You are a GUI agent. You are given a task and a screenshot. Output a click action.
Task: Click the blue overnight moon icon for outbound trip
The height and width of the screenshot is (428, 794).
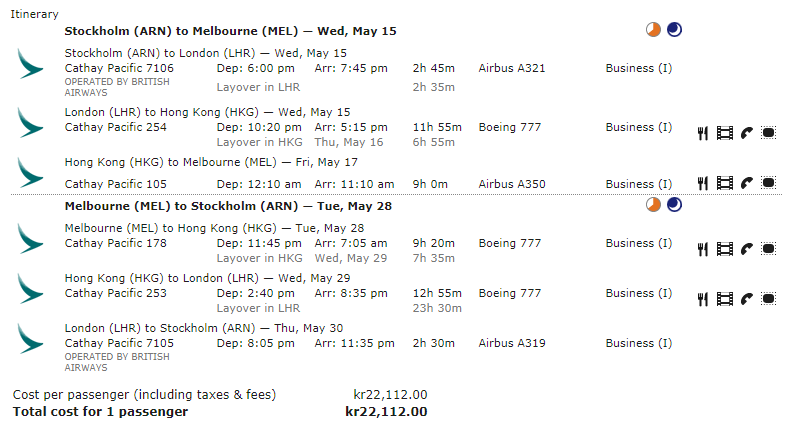(674, 30)
